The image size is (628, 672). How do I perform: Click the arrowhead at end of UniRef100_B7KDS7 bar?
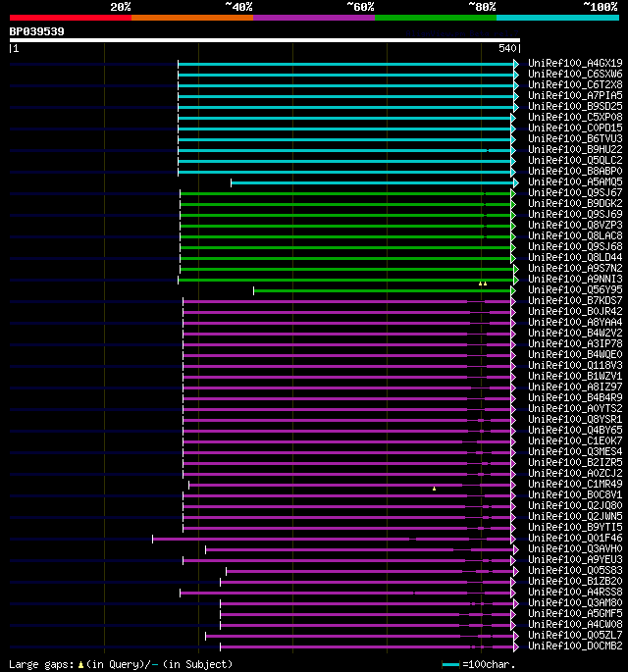pos(513,302)
